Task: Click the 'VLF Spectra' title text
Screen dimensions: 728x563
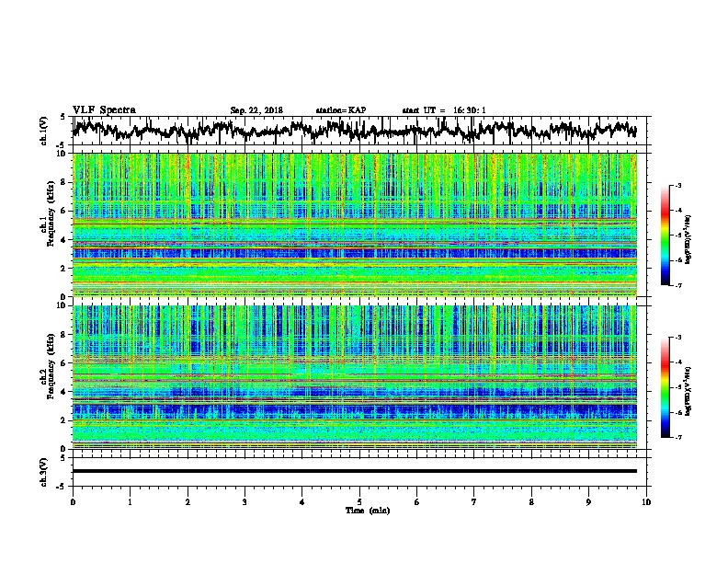Action: [104, 110]
